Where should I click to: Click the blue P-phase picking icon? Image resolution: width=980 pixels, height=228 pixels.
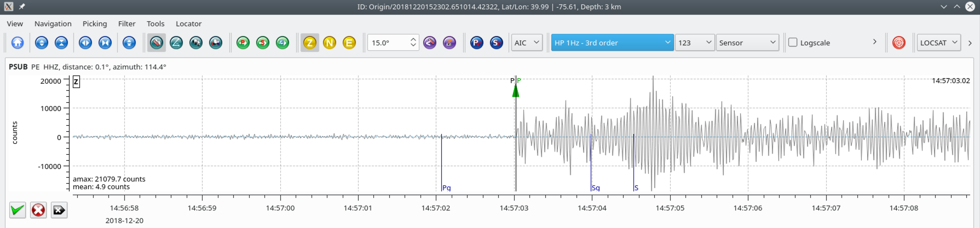[477, 43]
